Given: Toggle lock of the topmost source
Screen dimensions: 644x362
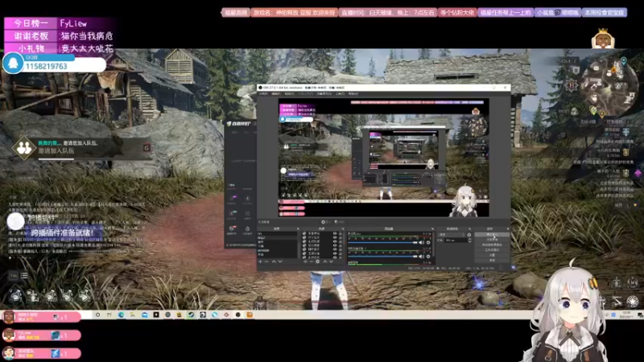Looking at the screenshot, I should click(x=341, y=233).
